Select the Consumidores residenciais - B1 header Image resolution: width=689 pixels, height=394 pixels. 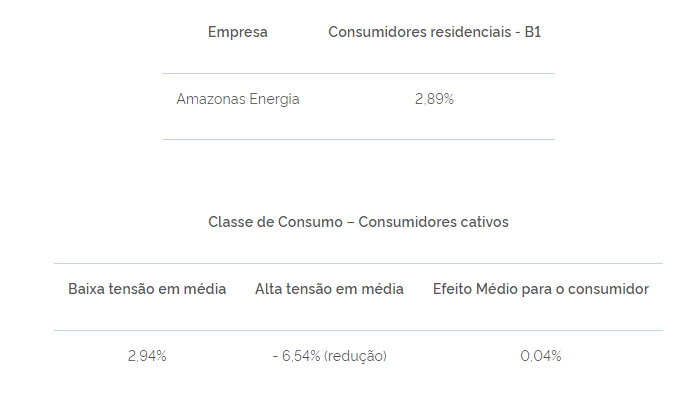coord(435,32)
